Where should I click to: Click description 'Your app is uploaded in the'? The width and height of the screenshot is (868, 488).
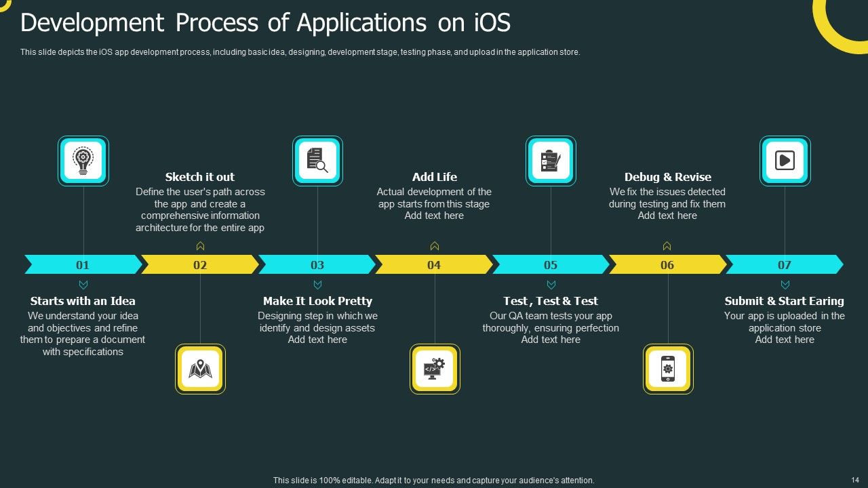point(785,328)
